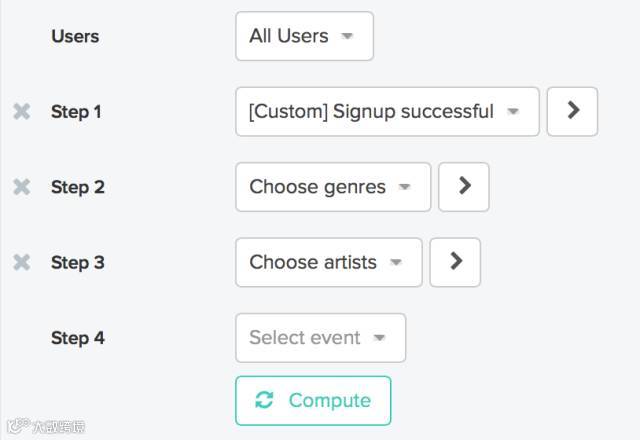Viewport: 640px width, 440px height.
Task: Expand the Choose genres event dropdown
Action: pos(333,187)
